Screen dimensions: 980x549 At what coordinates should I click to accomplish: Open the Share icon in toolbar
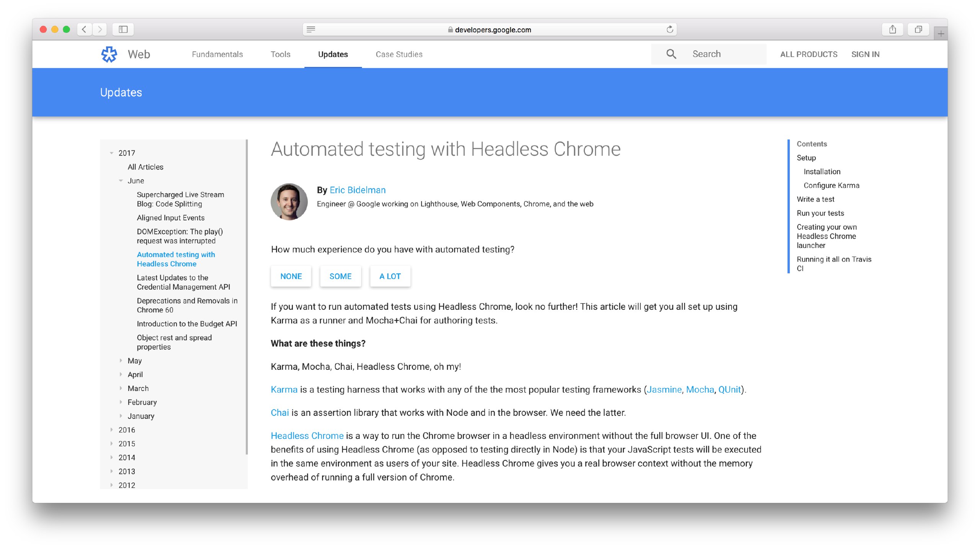[x=892, y=29]
